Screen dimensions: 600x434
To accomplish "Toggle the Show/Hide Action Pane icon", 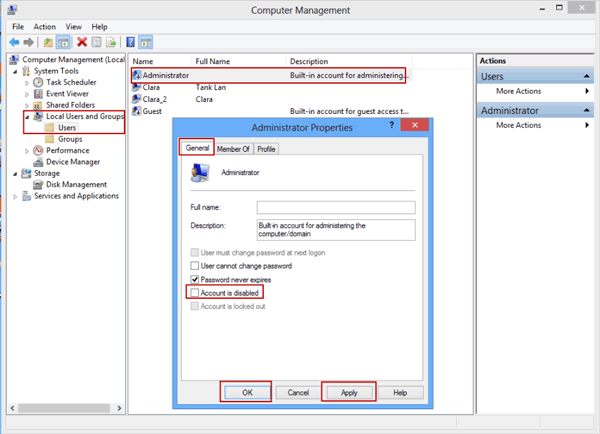I will 146,42.
